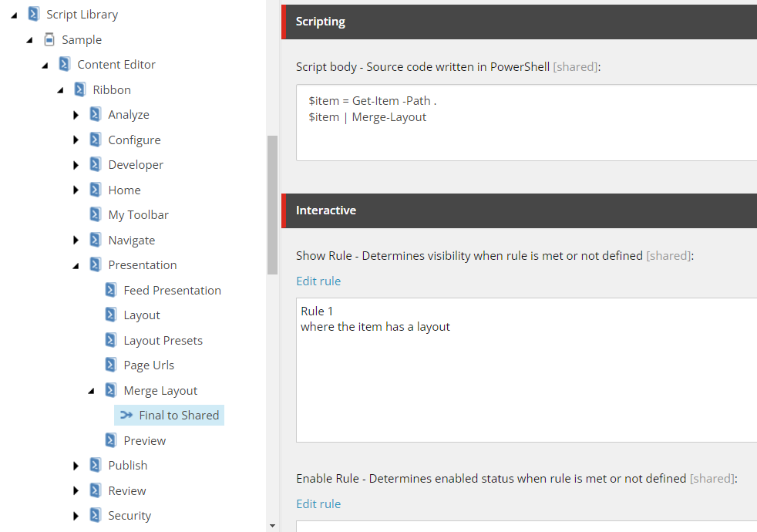Expand the Publish tree node
757x532 pixels.
pos(76,466)
